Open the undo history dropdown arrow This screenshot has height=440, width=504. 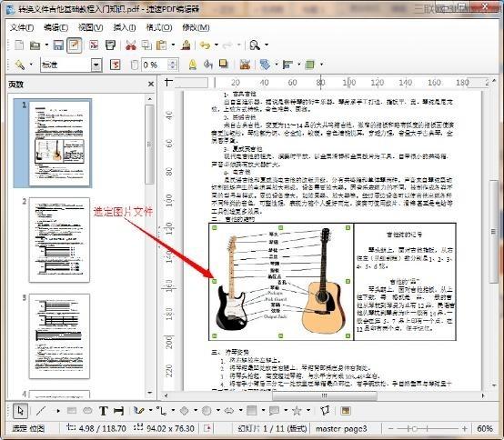pyautogui.click(x=216, y=45)
